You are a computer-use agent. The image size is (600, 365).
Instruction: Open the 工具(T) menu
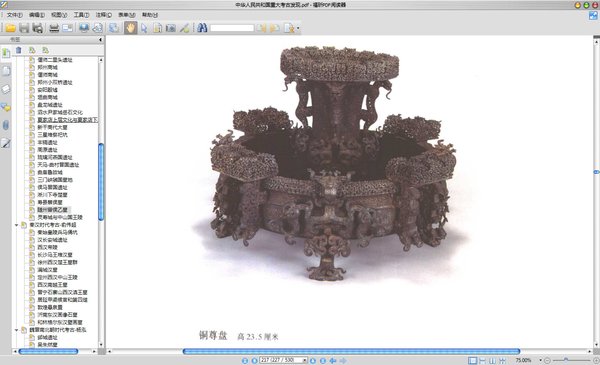tap(81, 15)
